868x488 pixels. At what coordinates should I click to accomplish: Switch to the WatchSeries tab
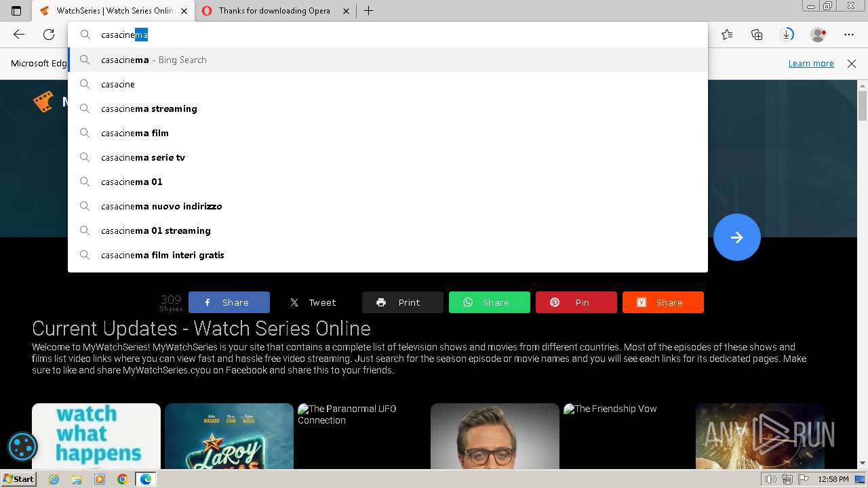114,11
